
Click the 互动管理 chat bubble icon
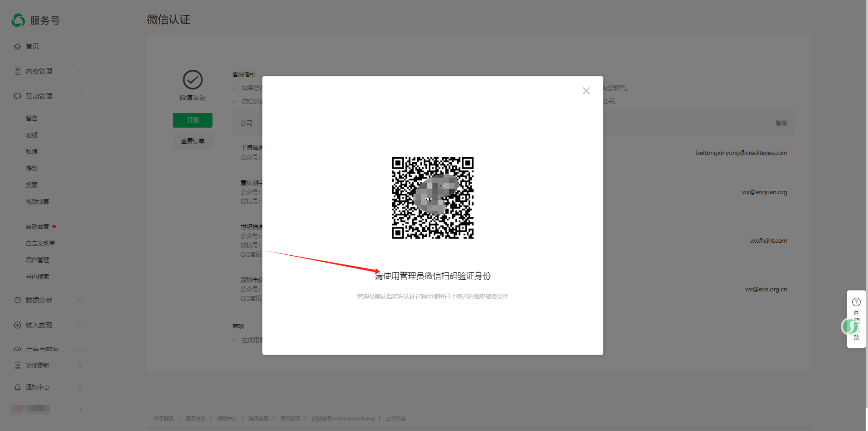click(18, 96)
